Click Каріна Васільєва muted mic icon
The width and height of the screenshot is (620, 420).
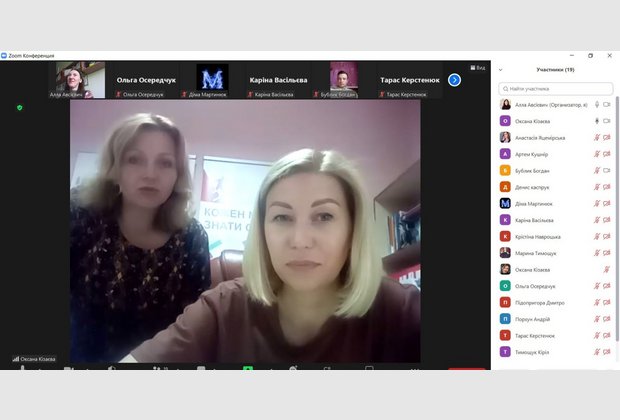coord(597,220)
